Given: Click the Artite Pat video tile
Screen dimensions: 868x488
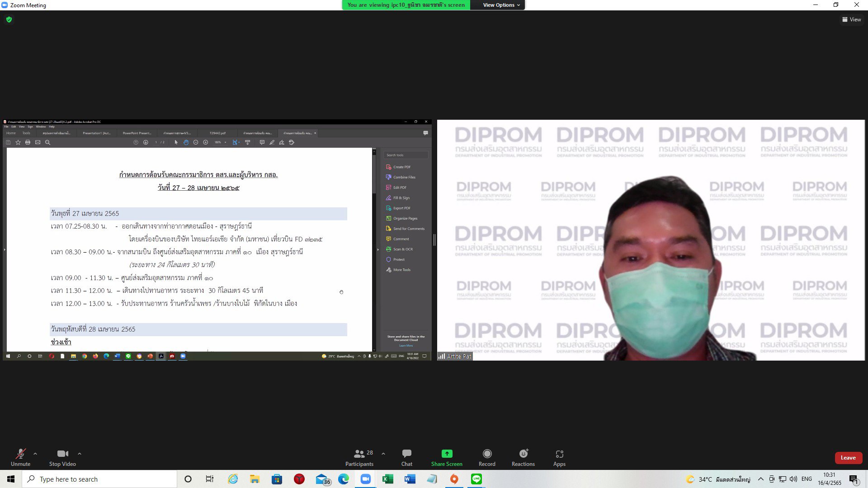Looking at the screenshot, I should click(x=651, y=240).
